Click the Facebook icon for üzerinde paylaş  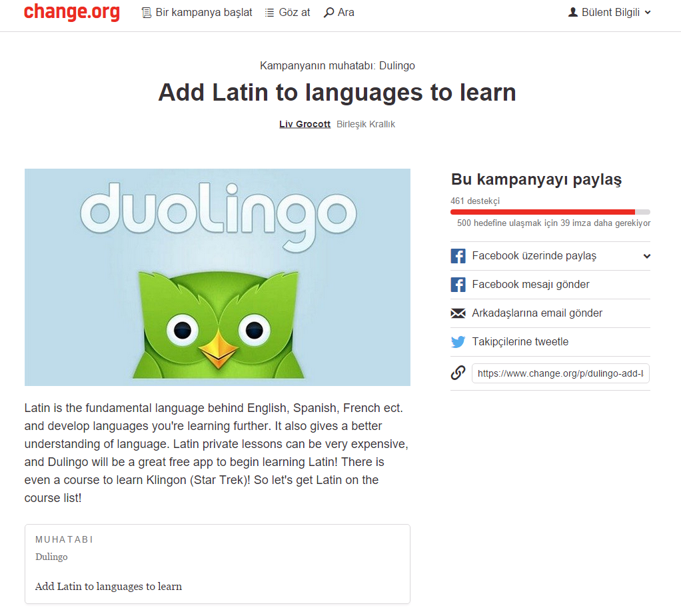click(x=458, y=256)
